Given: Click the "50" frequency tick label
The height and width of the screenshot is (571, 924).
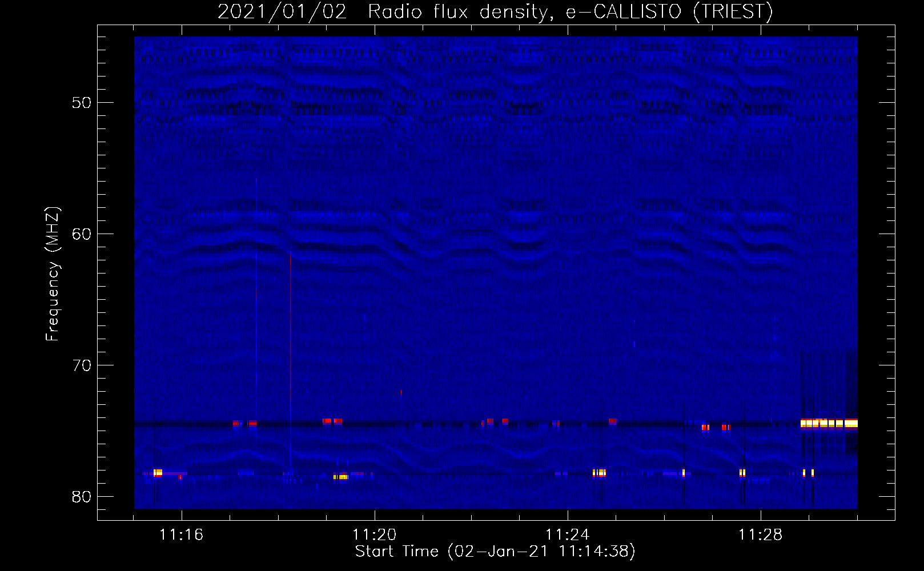Looking at the screenshot, I should point(82,103).
